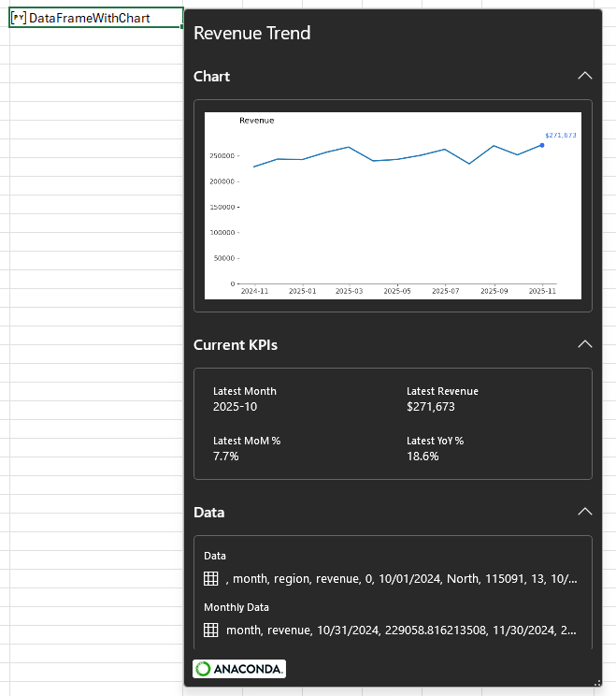Image resolution: width=616 pixels, height=696 pixels.
Task: Collapse the Current KPIs section chevron
Action: pos(584,344)
